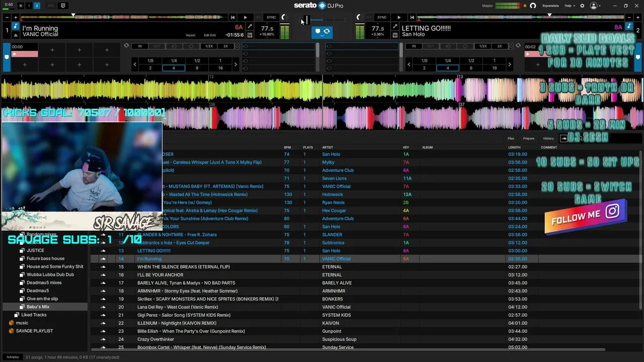Open deck 1 key lock music note
644x362 pixels.
(16, 26)
